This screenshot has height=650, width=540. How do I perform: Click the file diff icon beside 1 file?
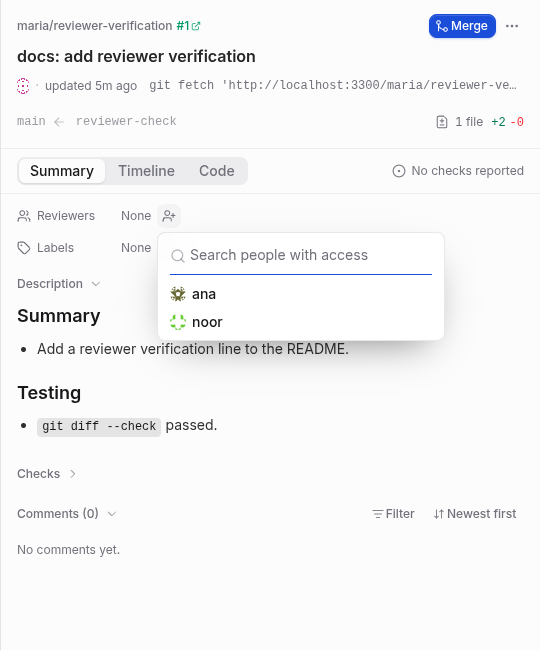pyautogui.click(x=442, y=122)
